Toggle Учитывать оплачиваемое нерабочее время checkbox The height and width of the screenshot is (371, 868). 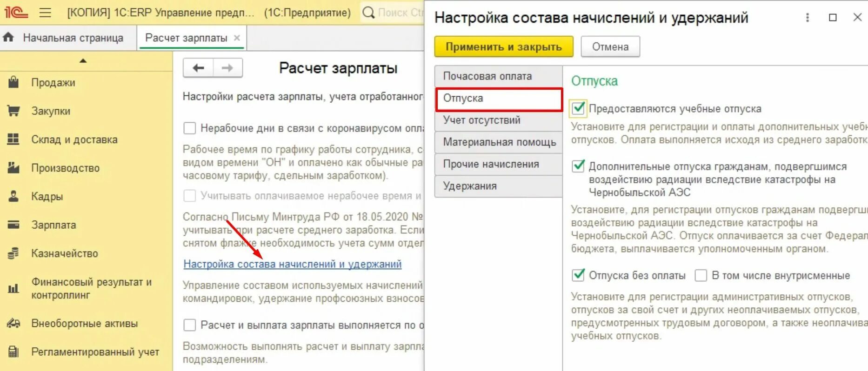[x=189, y=195]
